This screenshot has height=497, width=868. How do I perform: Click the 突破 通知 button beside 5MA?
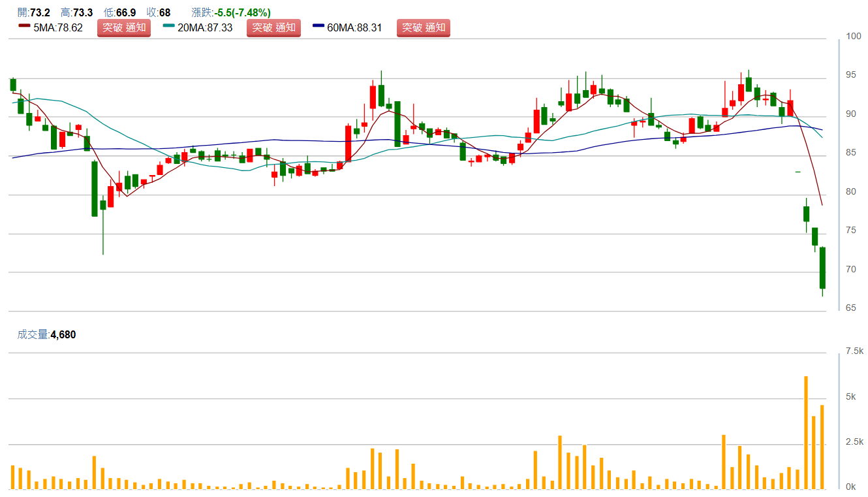(124, 27)
